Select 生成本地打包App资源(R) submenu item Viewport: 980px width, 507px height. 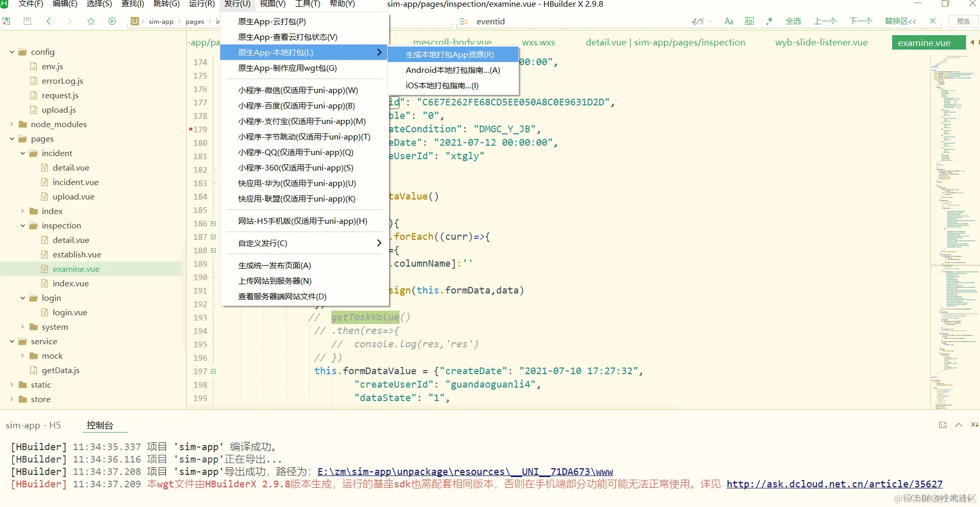pyautogui.click(x=453, y=54)
